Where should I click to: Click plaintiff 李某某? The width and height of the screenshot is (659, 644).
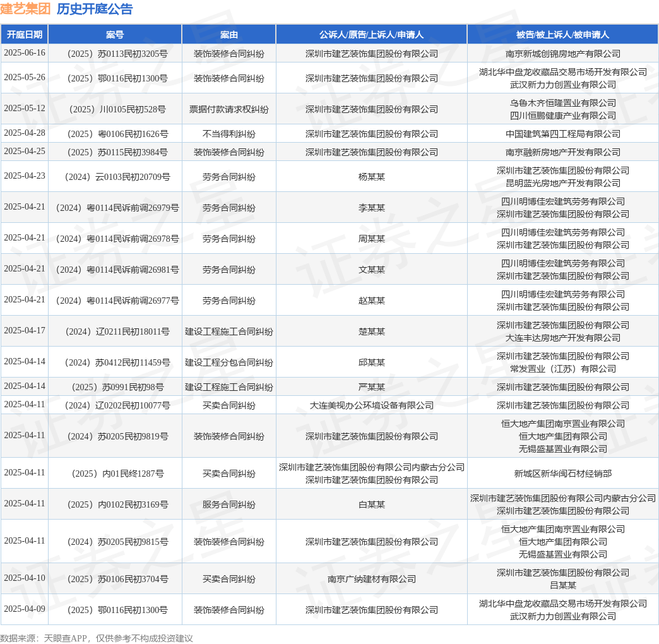coord(372,208)
